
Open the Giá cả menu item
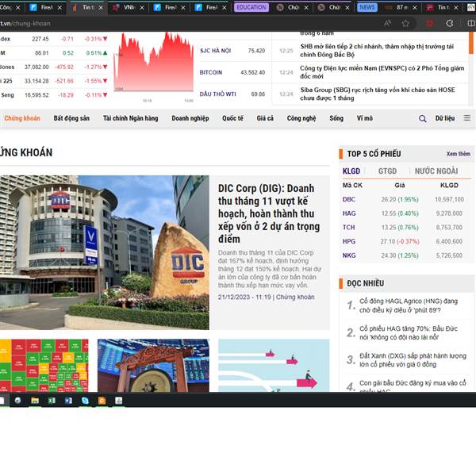(265, 118)
